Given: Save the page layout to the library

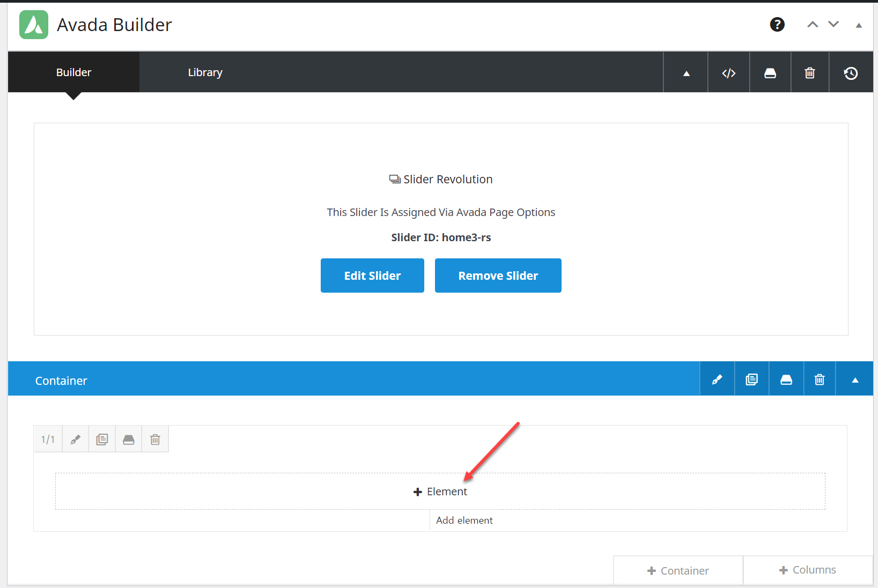Looking at the screenshot, I should (770, 73).
